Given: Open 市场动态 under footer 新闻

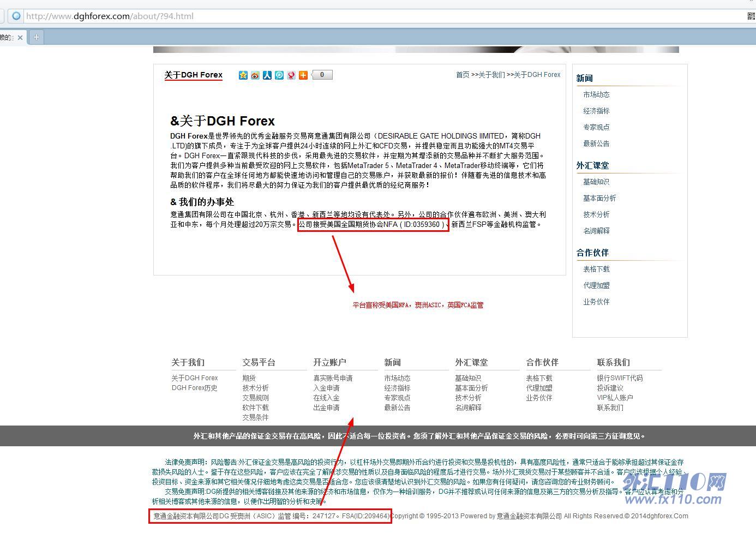Looking at the screenshot, I should [398, 378].
